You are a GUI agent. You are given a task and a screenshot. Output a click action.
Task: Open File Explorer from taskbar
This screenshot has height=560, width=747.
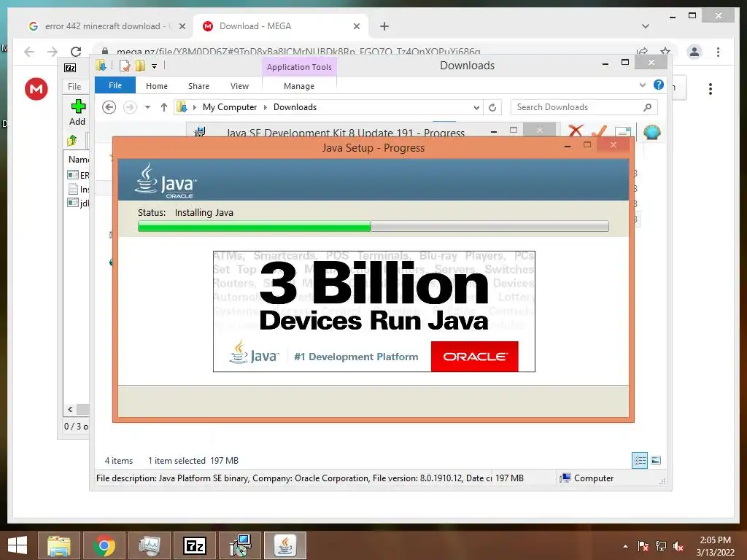point(58,545)
